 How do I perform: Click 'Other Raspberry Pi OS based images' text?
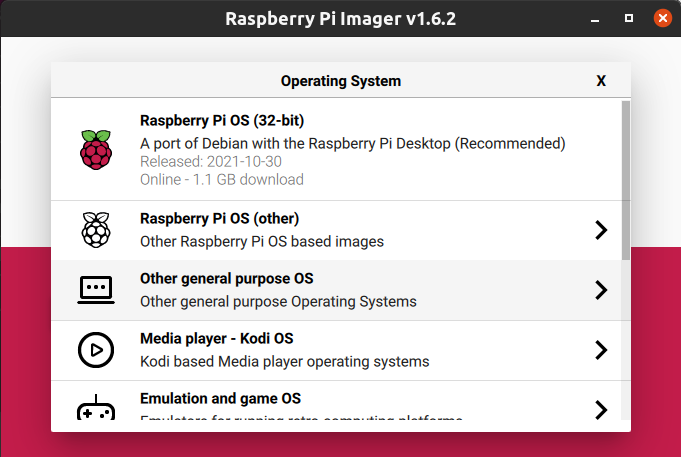[x=262, y=242]
